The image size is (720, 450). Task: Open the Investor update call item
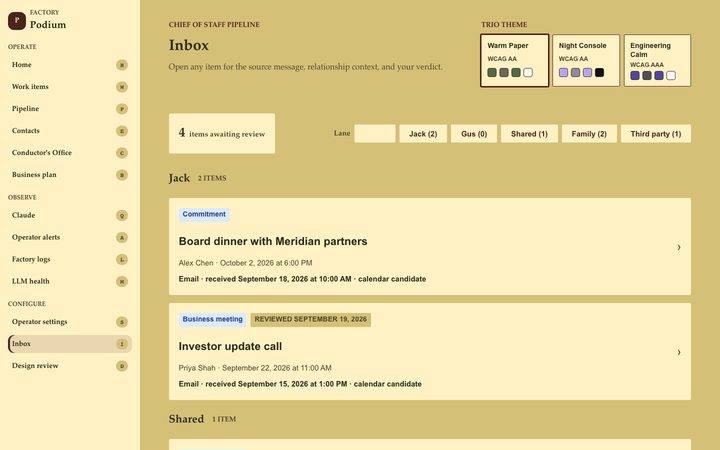[430, 351]
